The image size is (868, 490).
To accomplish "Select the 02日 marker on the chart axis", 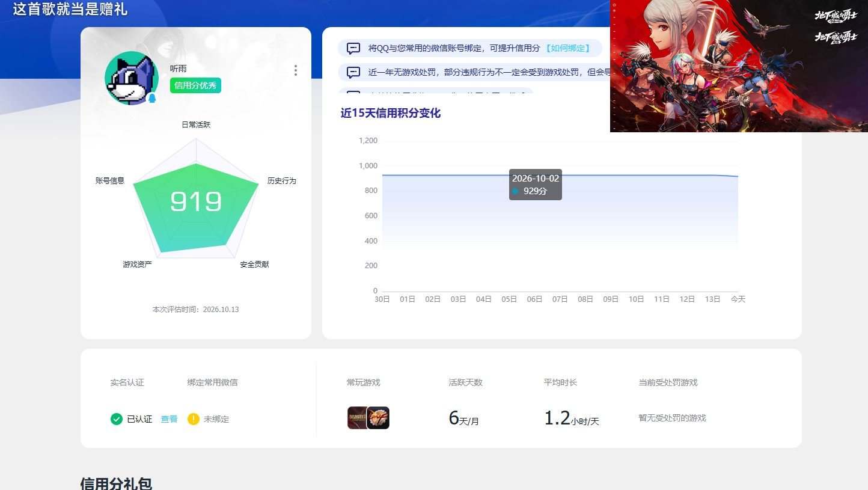I will click(433, 299).
